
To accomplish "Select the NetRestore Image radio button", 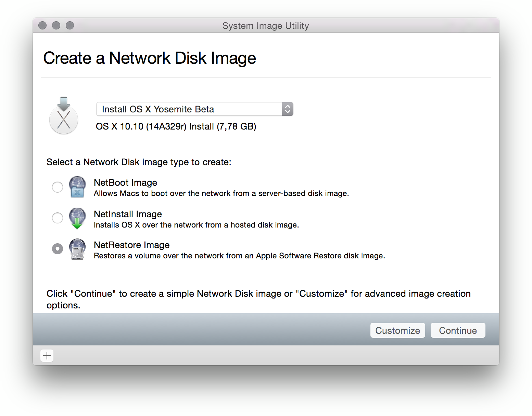I will [58, 249].
